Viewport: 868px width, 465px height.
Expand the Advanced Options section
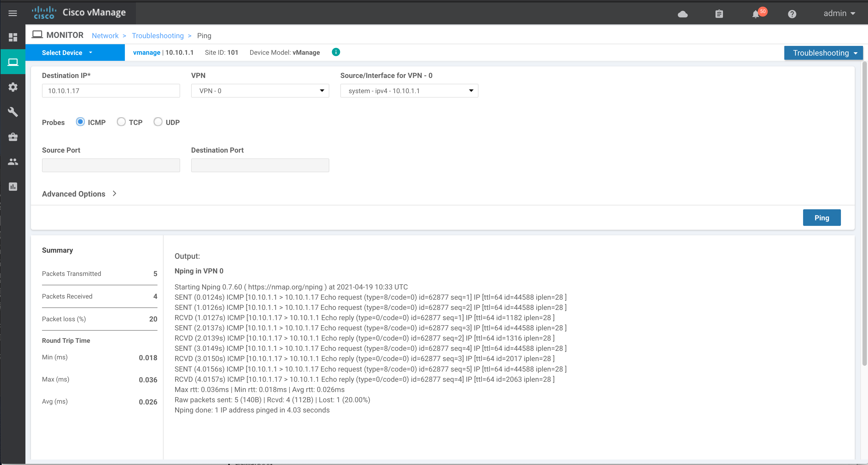79,194
